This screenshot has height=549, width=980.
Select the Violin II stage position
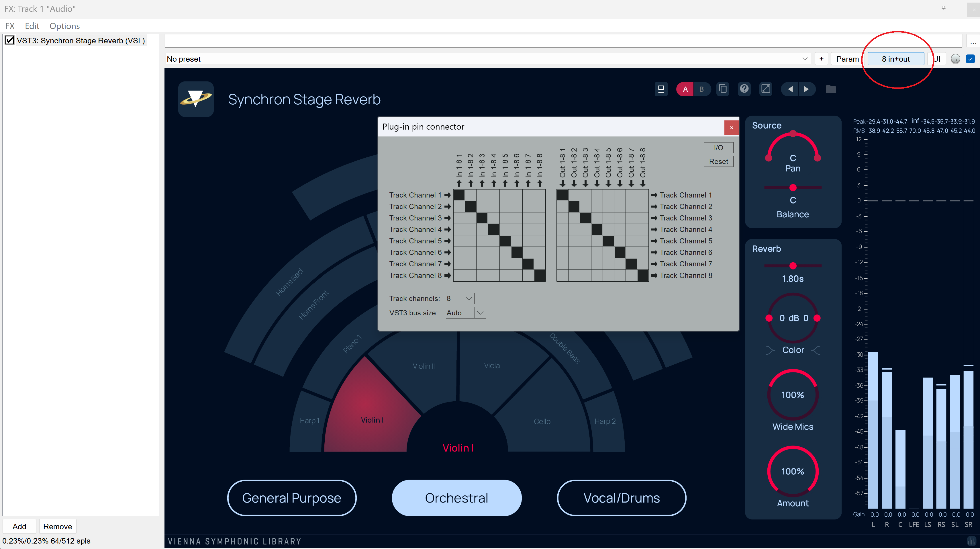coord(424,366)
